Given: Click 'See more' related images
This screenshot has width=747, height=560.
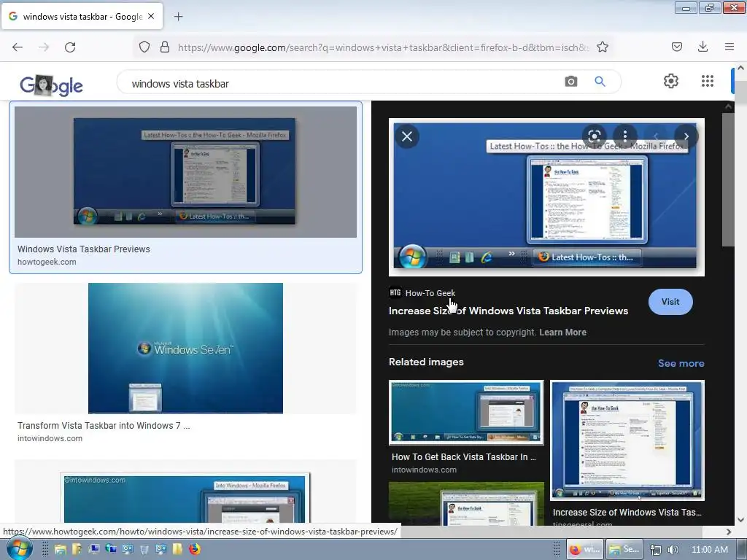Looking at the screenshot, I should (x=681, y=363).
